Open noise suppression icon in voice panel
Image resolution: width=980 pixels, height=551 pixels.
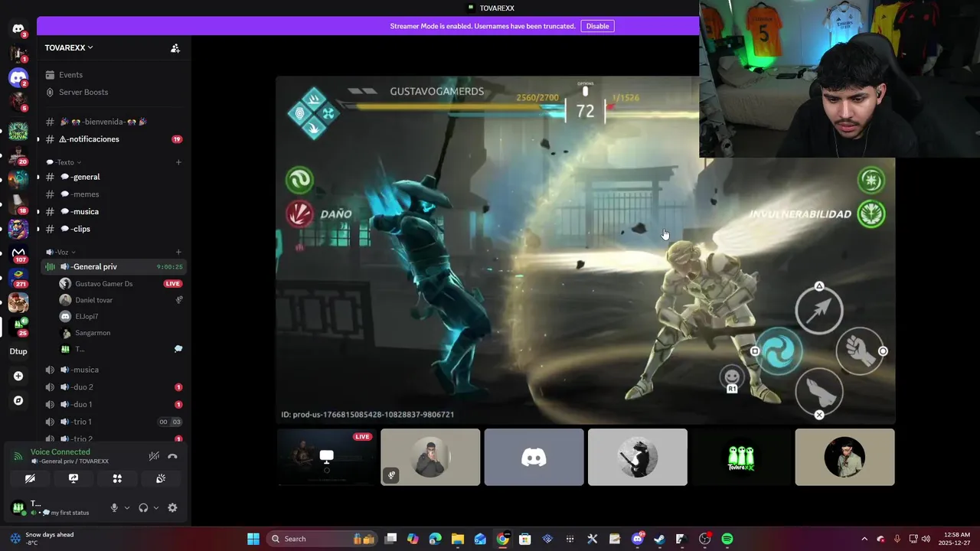154,456
